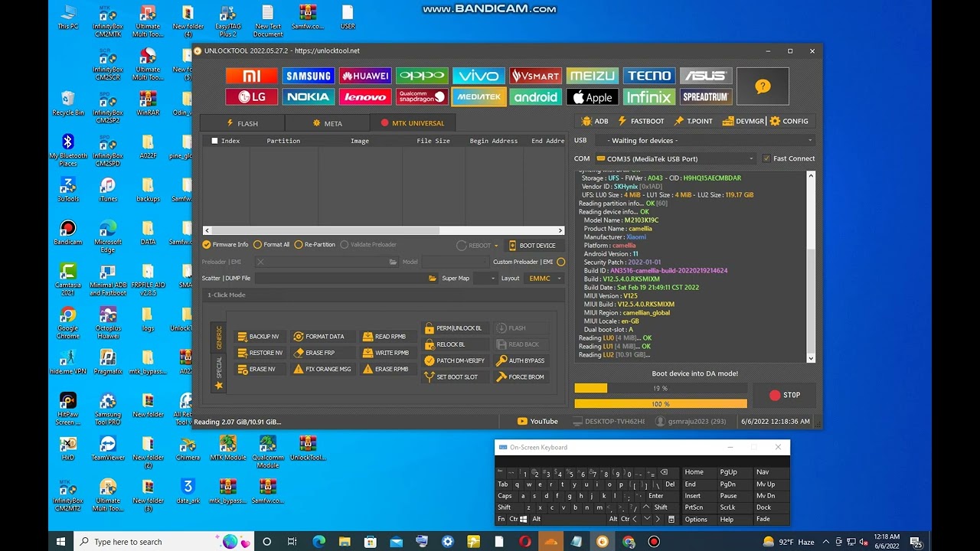Screen dimensions: 980x551
Task: Click AUTH BYPASS button
Action: (x=521, y=360)
